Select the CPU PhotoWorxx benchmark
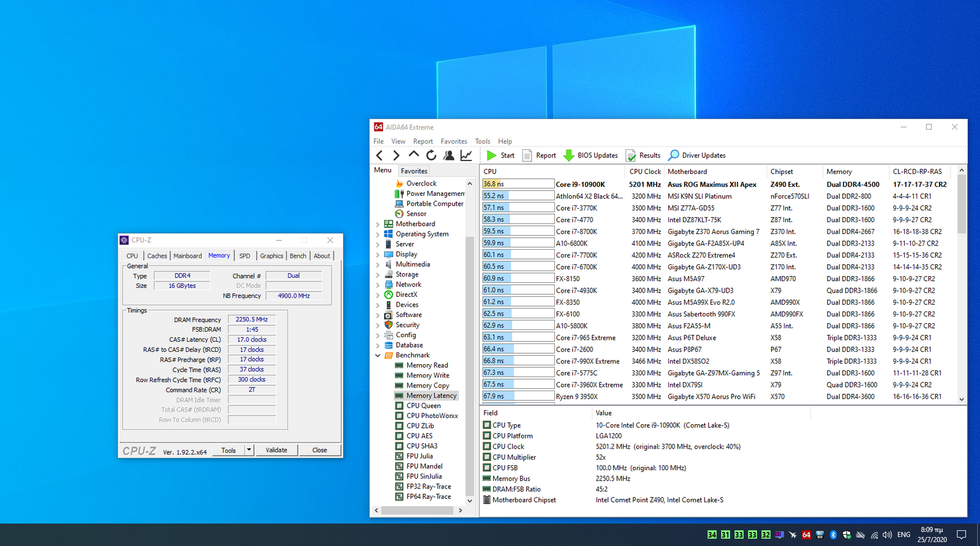The image size is (980, 546). [x=432, y=416]
